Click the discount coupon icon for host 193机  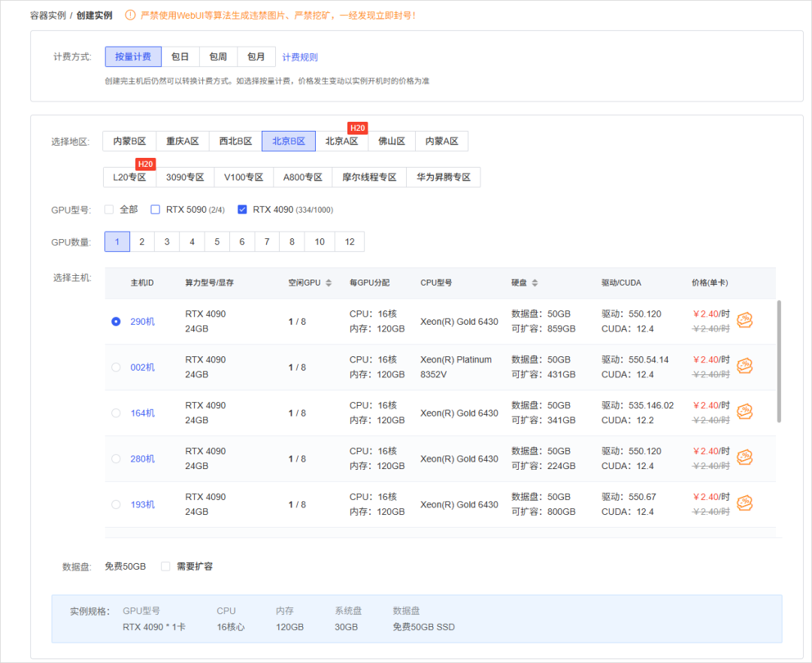(x=744, y=503)
